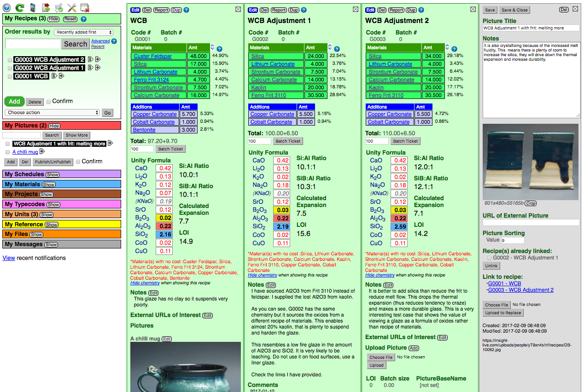
Task: Open the Advanced search link
Action: pos(100,41)
